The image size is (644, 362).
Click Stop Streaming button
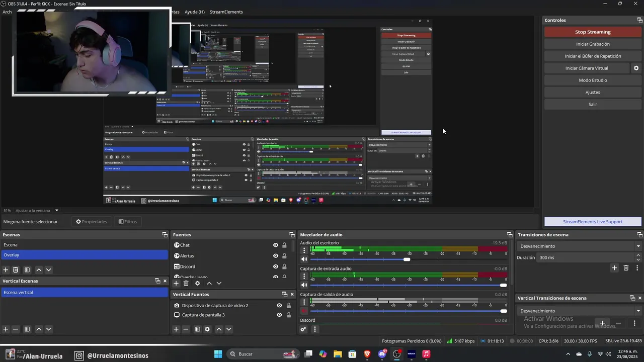coord(593,32)
